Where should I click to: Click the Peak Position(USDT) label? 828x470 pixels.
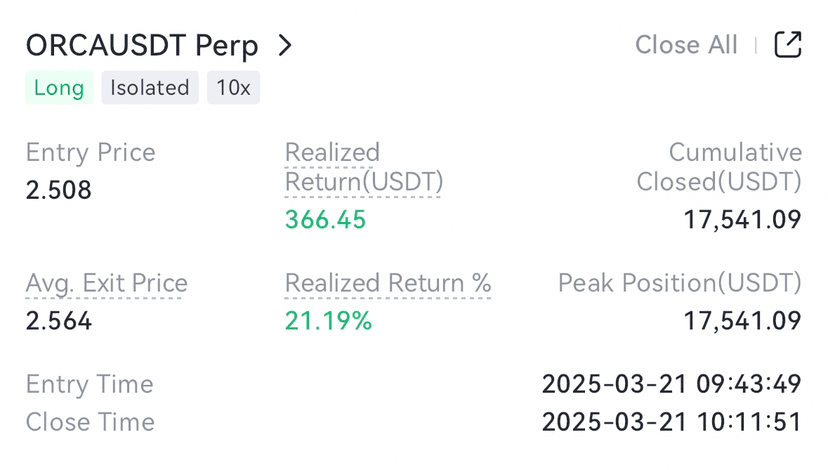(x=680, y=284)
